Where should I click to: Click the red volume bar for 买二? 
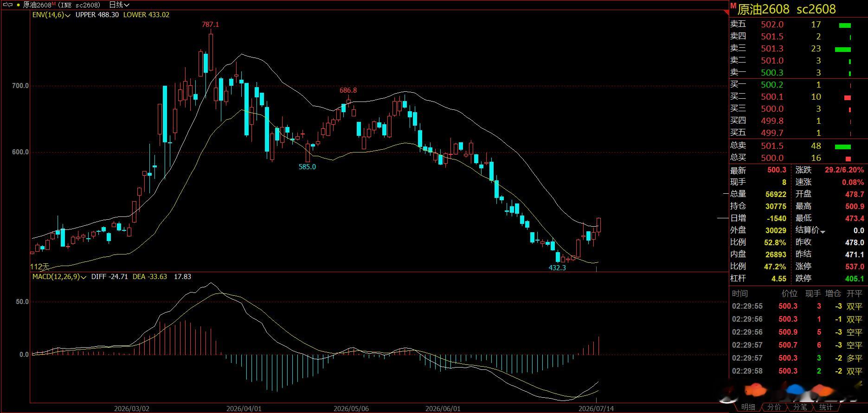[x=848, y=98]
